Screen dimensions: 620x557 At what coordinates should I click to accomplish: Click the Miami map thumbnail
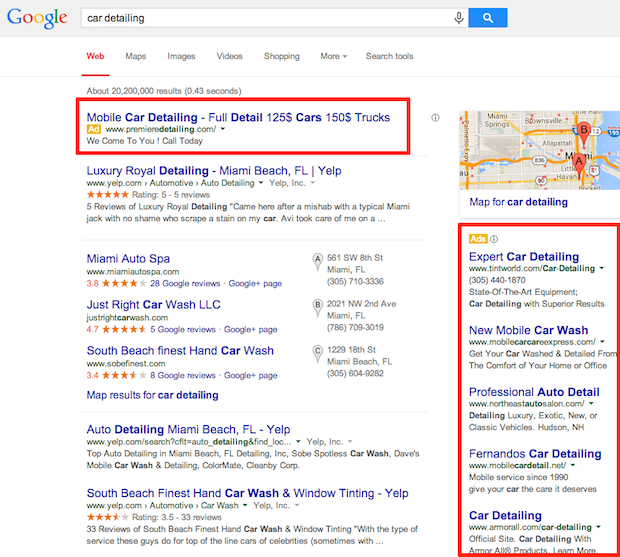(x=539, y=150)
